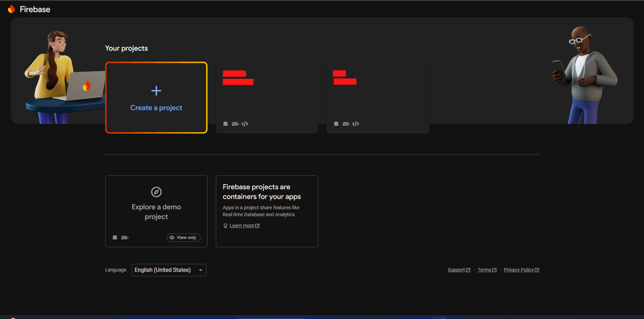Open the Support link in the footer
The image size is (644, 319).
(x=456, y=270)
